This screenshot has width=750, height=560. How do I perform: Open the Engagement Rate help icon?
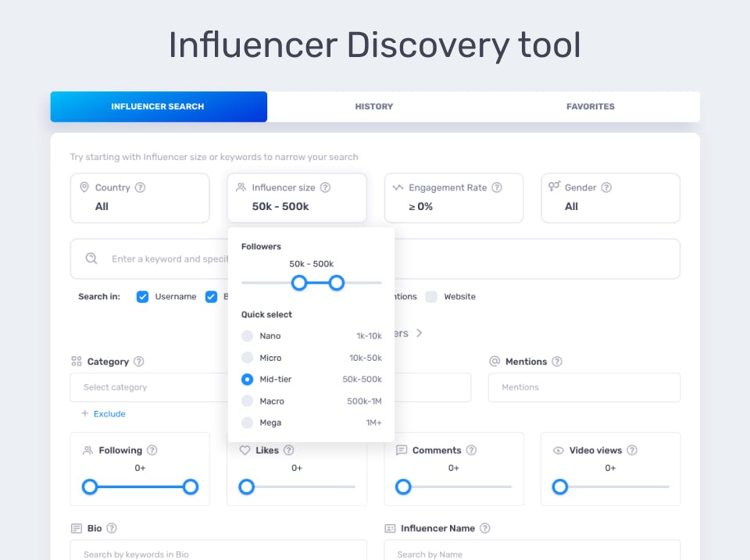point(497,187)
